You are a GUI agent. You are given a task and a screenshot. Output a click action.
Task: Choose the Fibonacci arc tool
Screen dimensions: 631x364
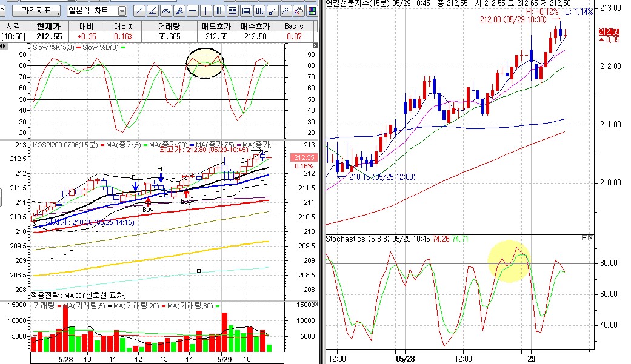(x=165, y=11)
